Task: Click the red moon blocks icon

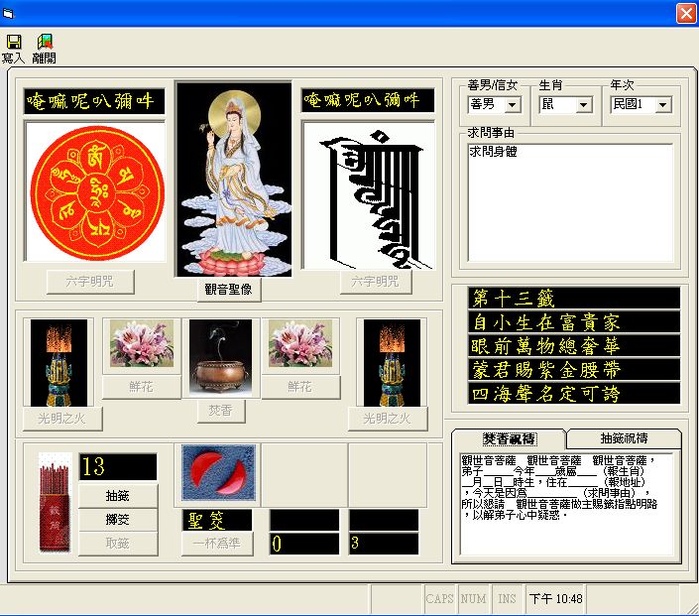Action: point(218,472)
